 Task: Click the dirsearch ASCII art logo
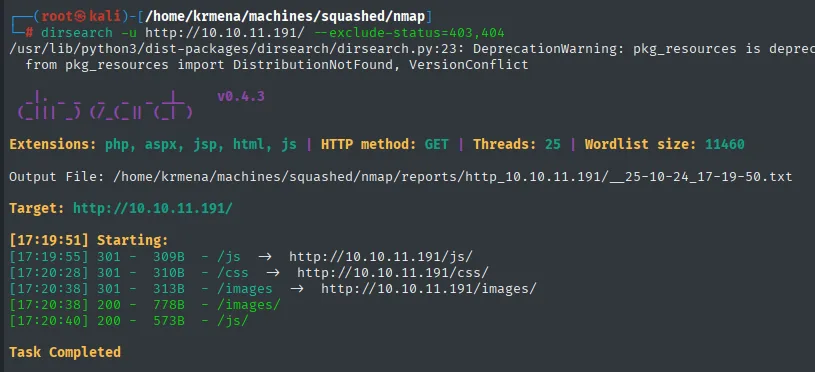(105, 105)
